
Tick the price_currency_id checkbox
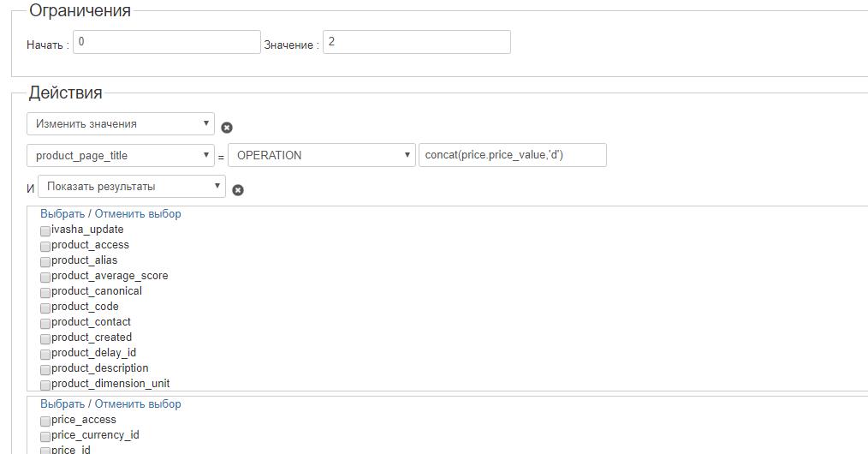point(45,437)
